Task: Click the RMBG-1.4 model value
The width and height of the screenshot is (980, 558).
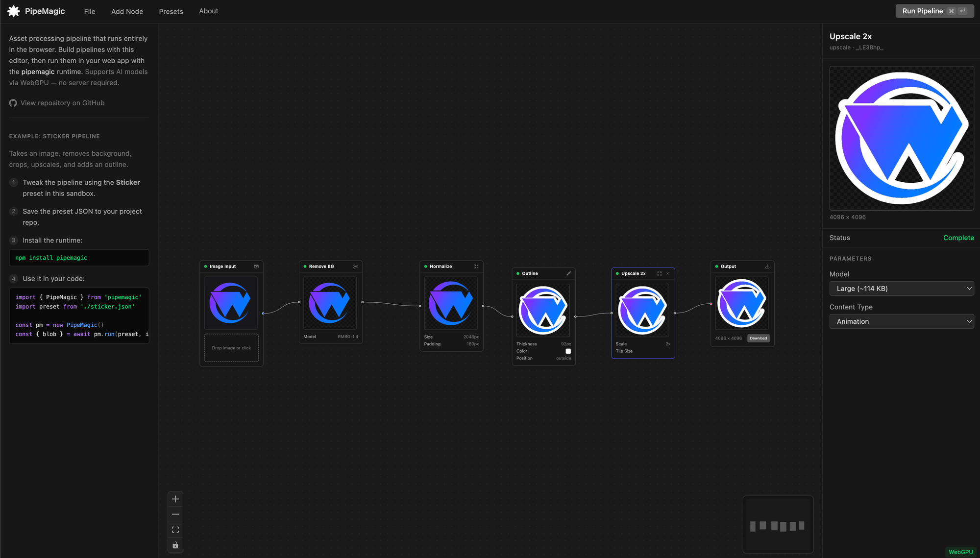Action: (x=348, y=337)
